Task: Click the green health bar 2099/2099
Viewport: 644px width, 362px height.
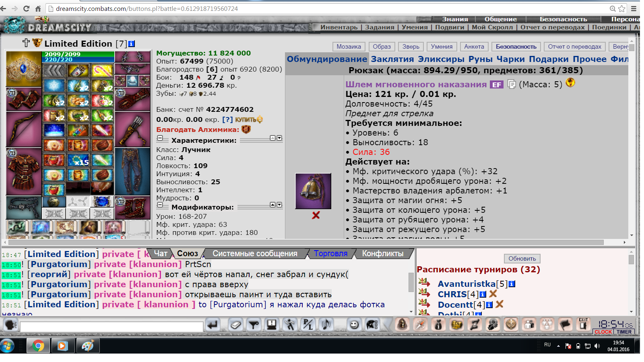Action: pyautogui.click(x=78, y=54)
